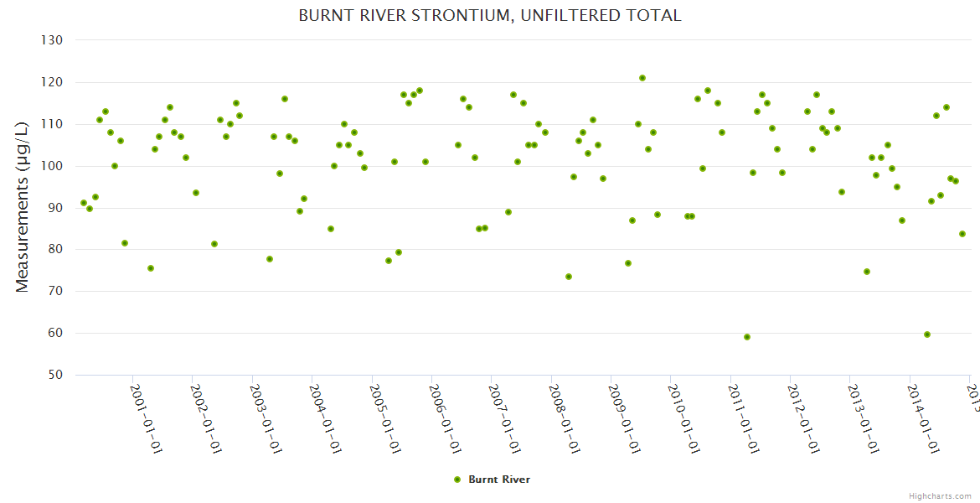Click the green Burnt River legend marker
Screen dimensions: 980x503
[x=456, y=480]
